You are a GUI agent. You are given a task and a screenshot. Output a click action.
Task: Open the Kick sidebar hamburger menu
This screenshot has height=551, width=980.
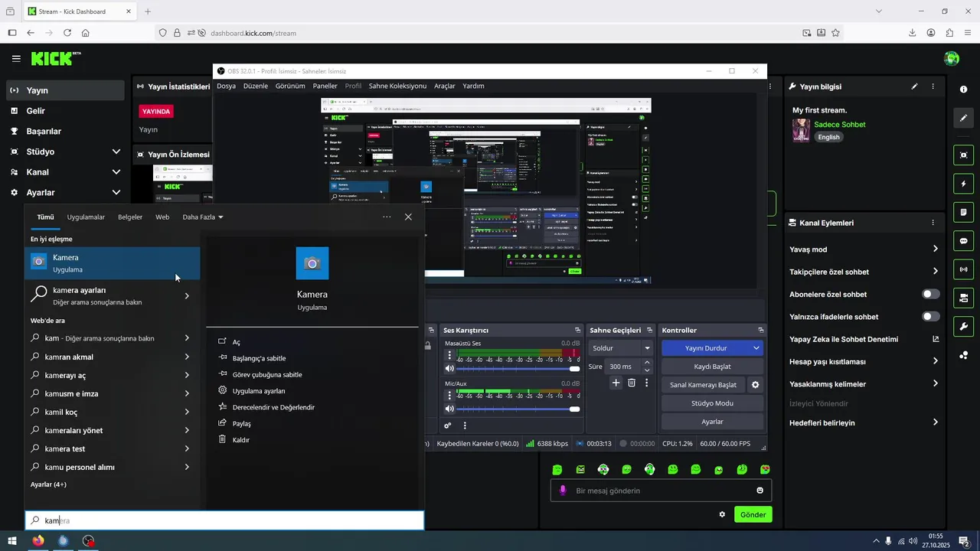[x=16, y=58]
